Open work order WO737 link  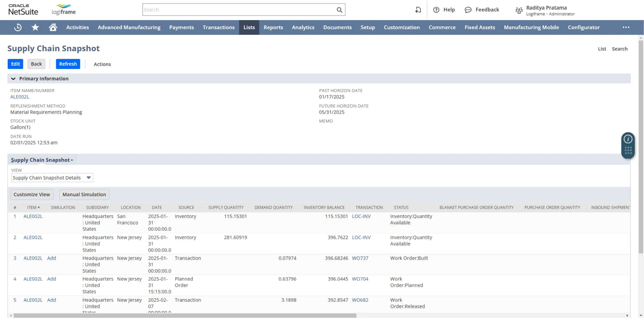[360, 258]
